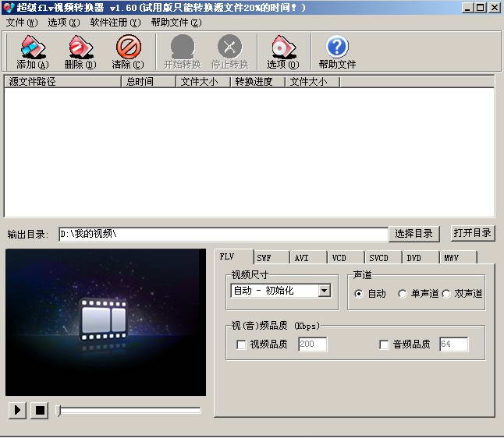504x438 pixels.
Task: Click the 删除 (Delete) toolbar icon
Action: (x=80, y=48)
